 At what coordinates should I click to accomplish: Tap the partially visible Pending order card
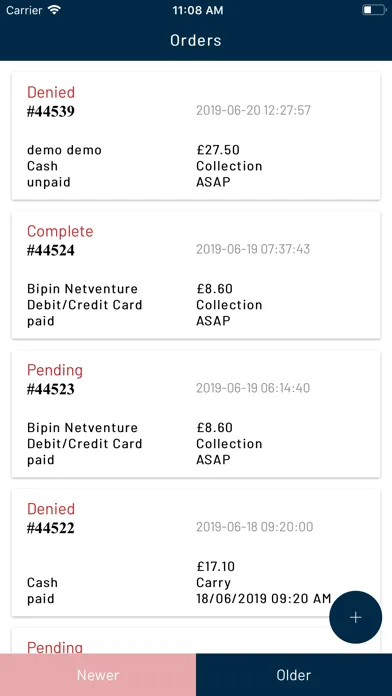click(196, 641)
